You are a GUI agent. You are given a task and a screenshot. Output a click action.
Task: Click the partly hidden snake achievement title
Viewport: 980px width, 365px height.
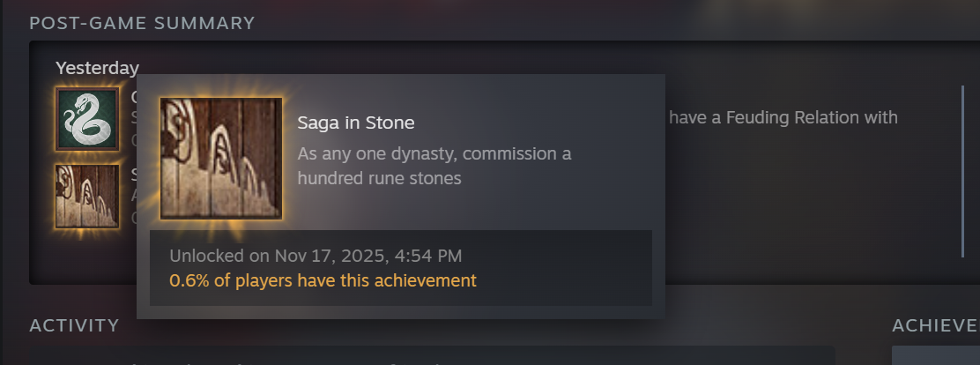click(x=133, y=97)
